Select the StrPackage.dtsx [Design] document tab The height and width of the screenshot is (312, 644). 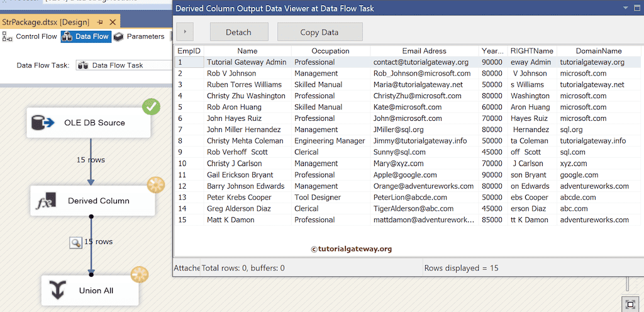point(45,22)
